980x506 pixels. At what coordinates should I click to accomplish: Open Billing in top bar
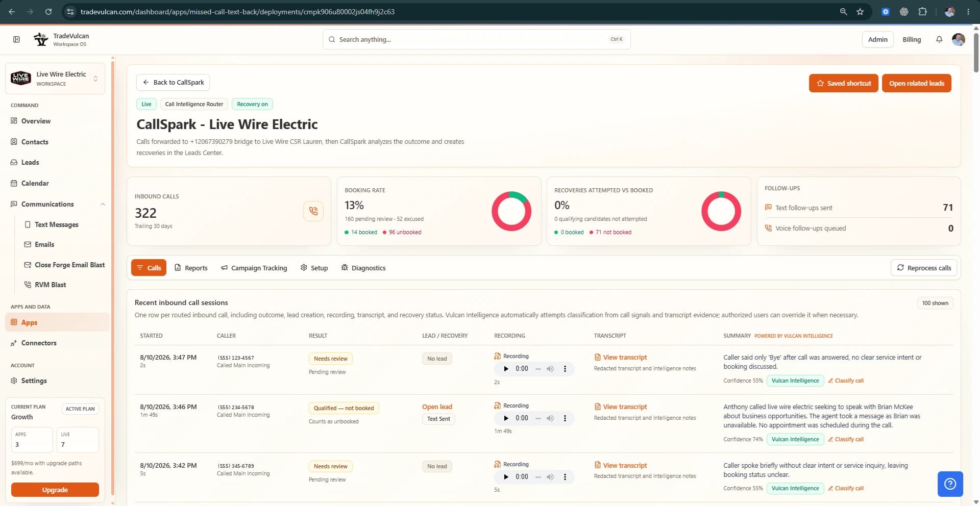[x=912, y=39]
